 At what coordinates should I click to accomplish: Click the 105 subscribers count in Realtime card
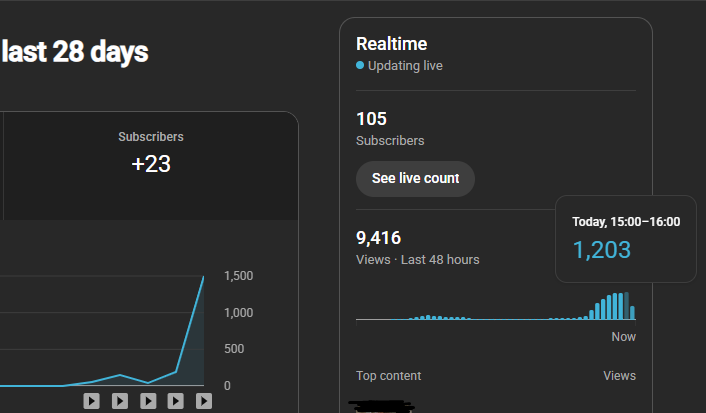371,119
